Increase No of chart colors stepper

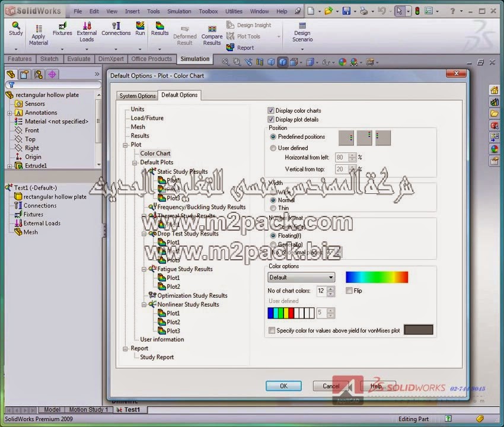point(331,288)
